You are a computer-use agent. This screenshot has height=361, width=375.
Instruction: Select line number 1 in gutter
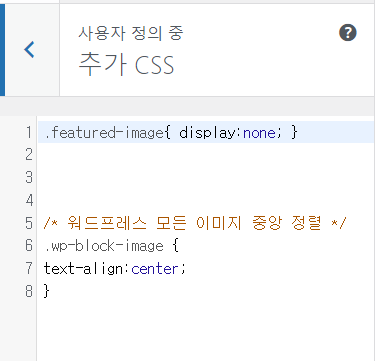click(29, 132)
